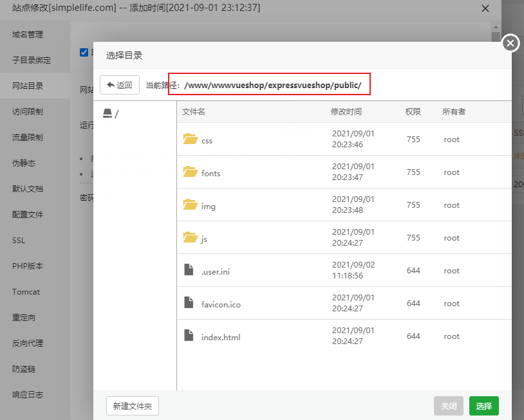
Task: Click the scrollbar up arrow
Action: click(x=496, y=27)
